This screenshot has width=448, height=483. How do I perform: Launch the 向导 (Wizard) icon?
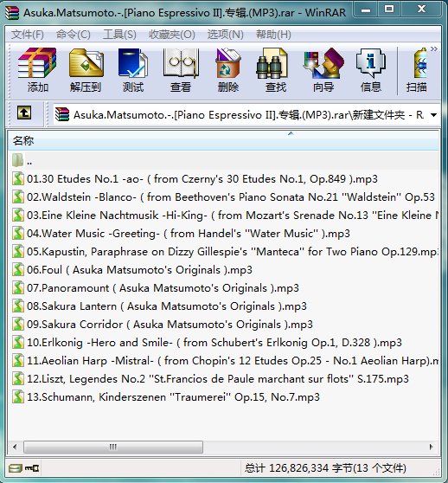323,70
